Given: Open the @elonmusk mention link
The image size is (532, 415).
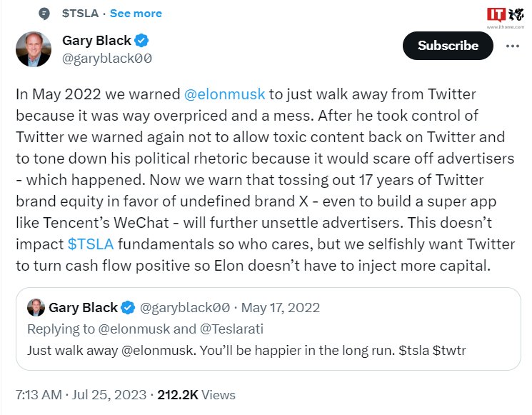Looking at the screenshot, I should coord(224,94).
